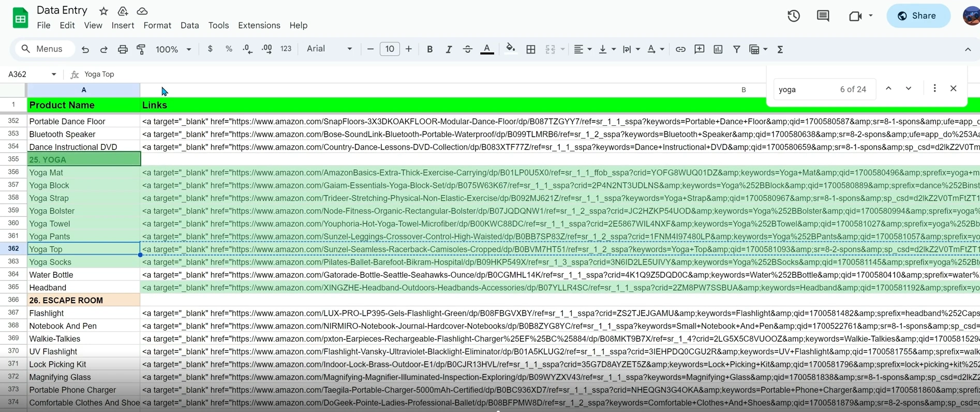Click the move to Drive folder icon
Screen dimensions: 980x412
123,11
